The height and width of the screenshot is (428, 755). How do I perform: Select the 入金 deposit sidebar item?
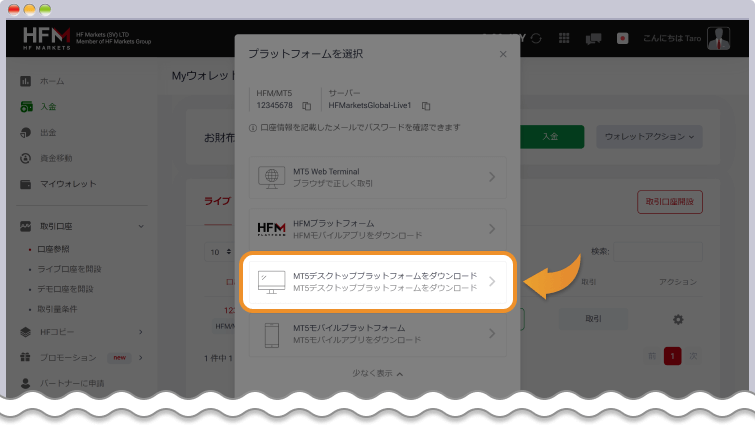pos(48,106)
